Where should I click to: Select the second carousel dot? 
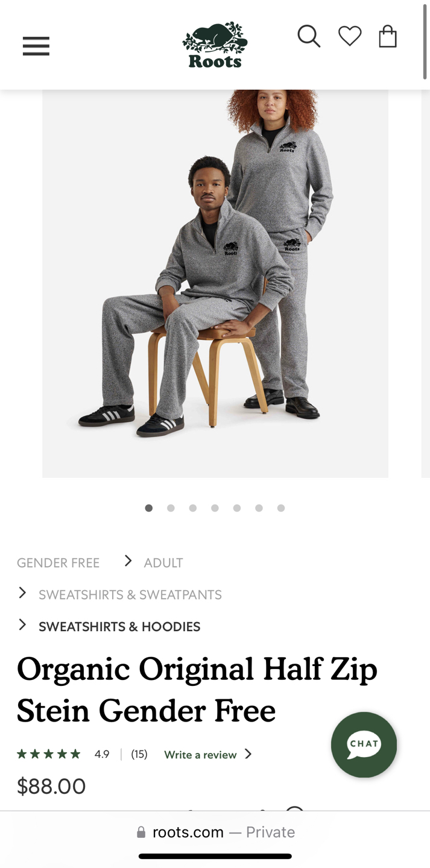click(x=171, y=508)
